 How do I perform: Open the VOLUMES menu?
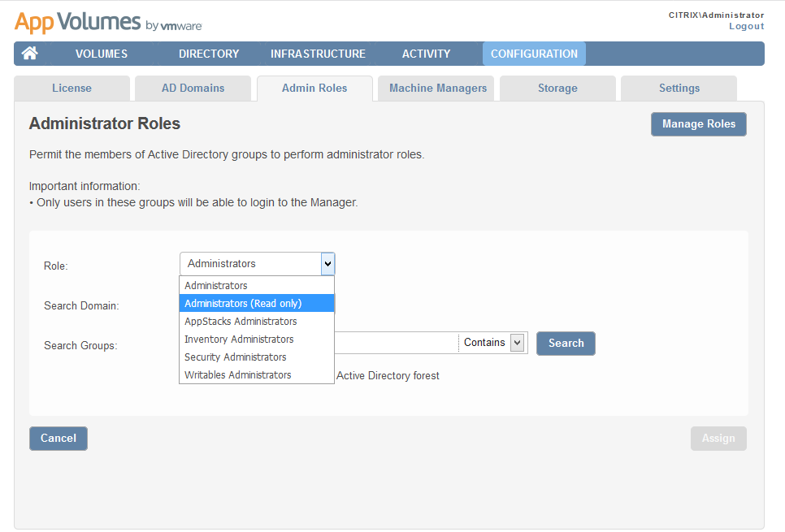click(102, 54)
